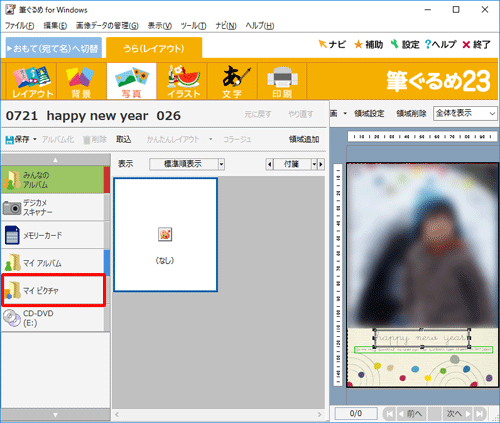Select マイ ピクチャ folder
Viewport: 500px width, 423px height.
pyautogui.click(x=53, y=290)
